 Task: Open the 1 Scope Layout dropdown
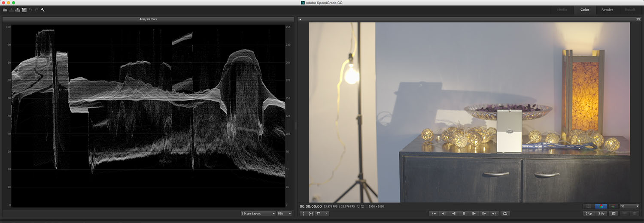[258, 213]
